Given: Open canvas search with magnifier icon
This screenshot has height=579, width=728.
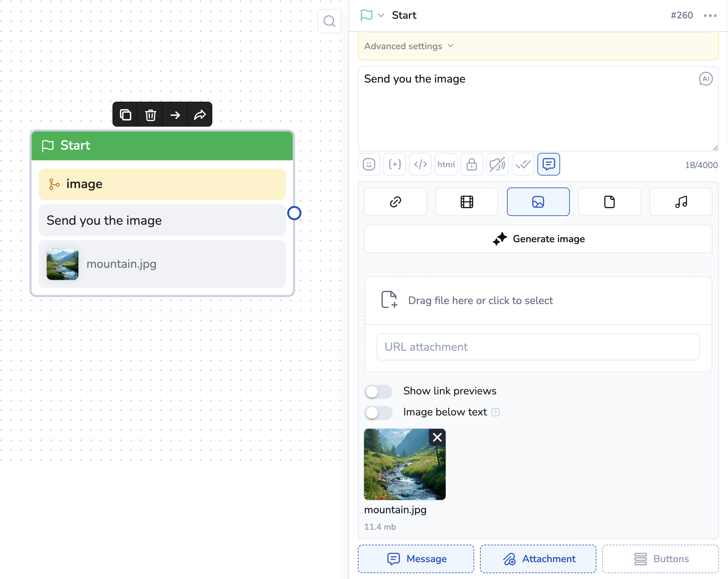Looking at the screenshot, I should (x=329, y=21).
